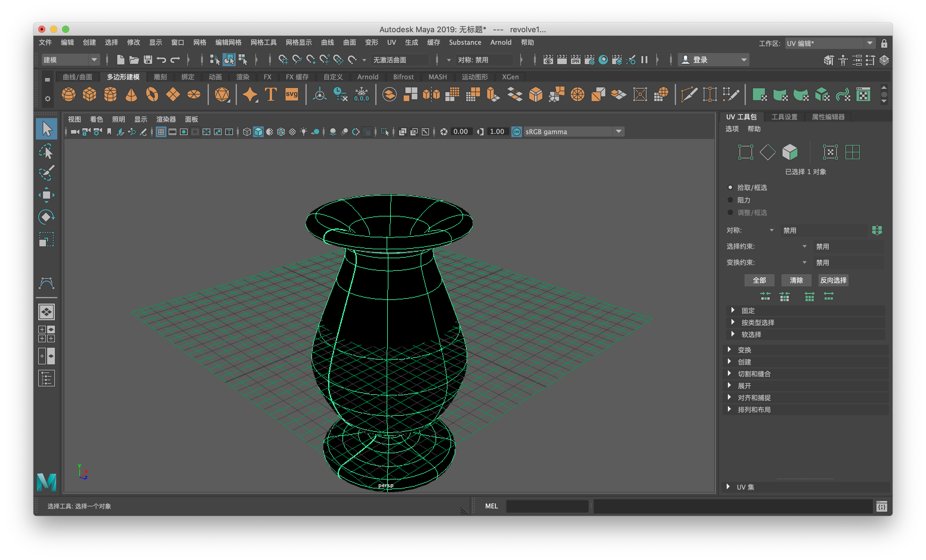Open the 登录 account dropdown
This screenshot has width=926, height=560.
(x=714, y=60)
